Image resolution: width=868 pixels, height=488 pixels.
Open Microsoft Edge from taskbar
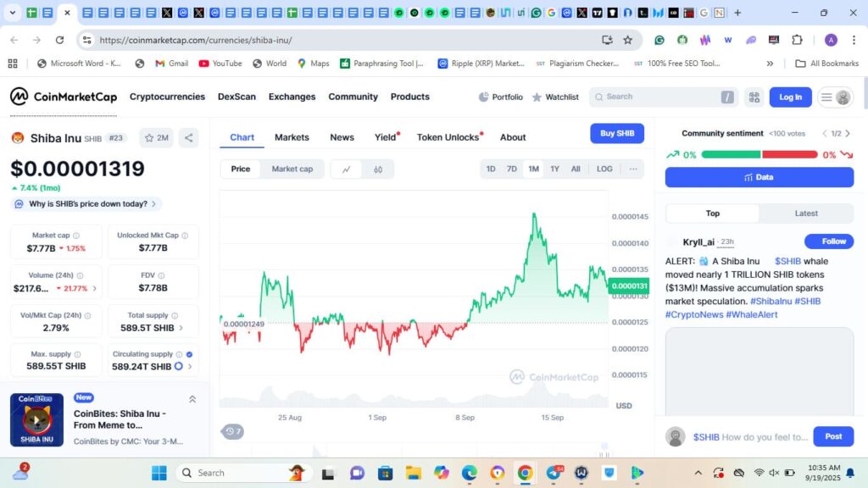[x=470, y=473]
